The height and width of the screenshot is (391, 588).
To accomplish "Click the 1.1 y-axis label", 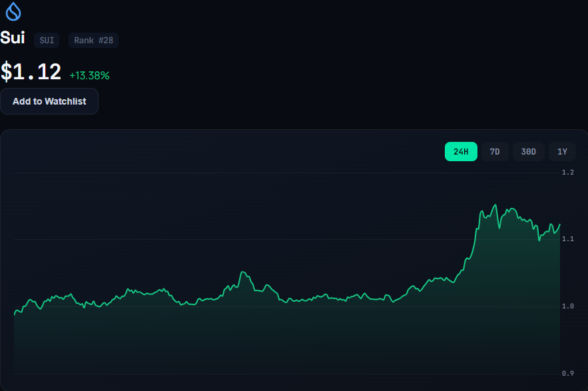I will click(568, 238).
